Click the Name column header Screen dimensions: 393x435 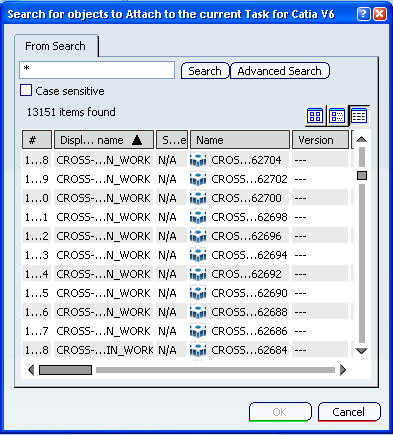[240, 140]
